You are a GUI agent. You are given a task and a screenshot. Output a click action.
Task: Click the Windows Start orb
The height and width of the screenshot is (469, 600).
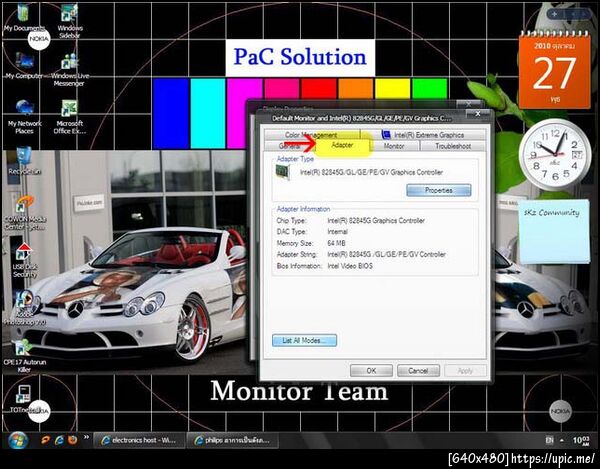[17, 440]
